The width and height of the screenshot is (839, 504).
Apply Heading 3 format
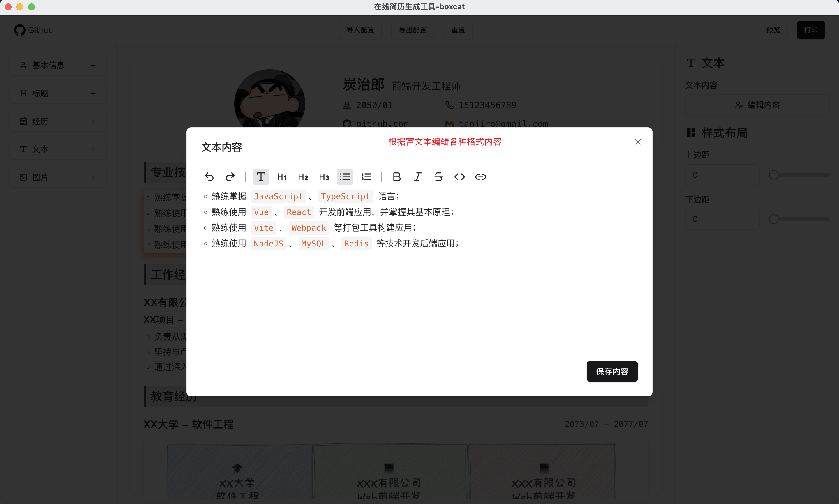tap(324, 177)
